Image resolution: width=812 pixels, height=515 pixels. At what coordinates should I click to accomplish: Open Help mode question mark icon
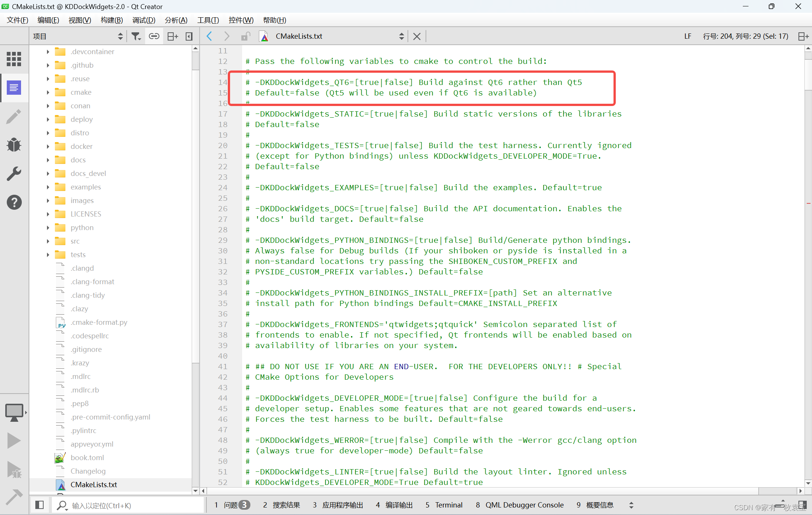click(14, 202)
